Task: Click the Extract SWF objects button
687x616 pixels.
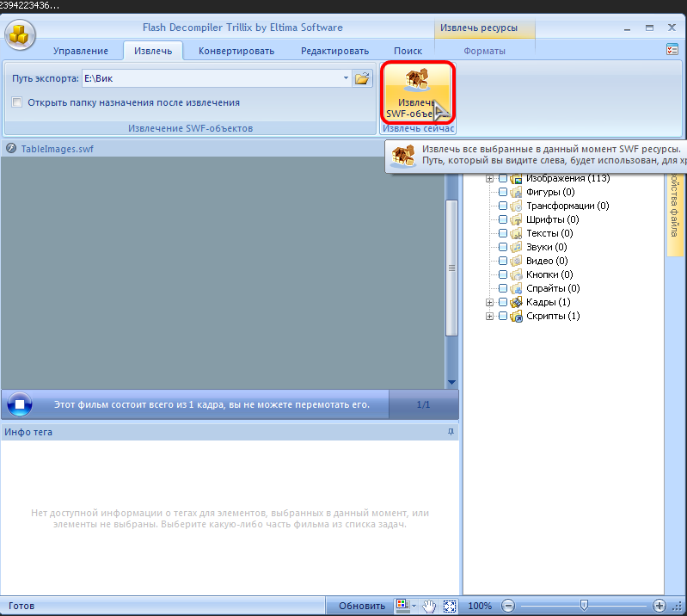Action: click(x=418, y=92)
